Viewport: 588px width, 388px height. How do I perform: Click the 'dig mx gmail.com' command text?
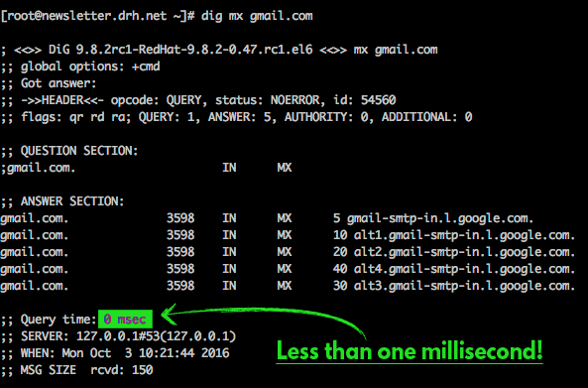[x=257, y=16]
